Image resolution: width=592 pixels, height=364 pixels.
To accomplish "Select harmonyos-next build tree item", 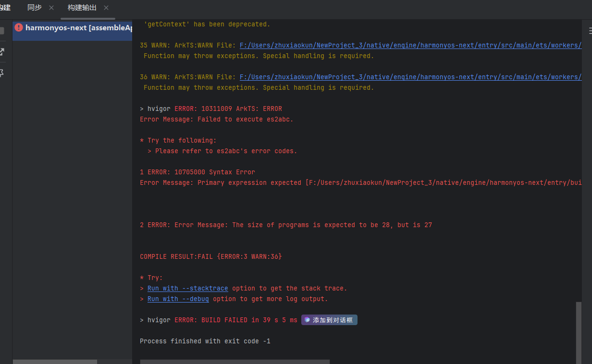I will [78, 28].
